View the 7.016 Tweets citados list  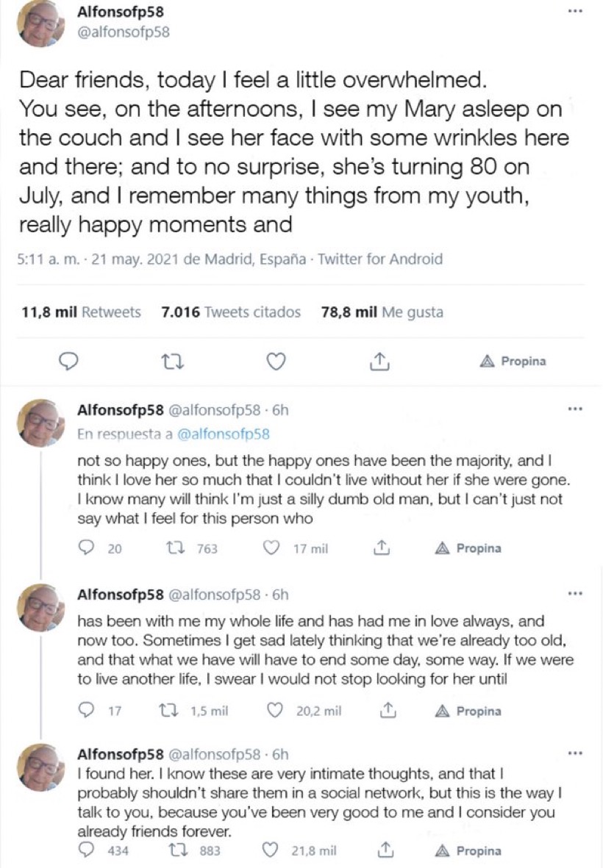coord(231,312)
